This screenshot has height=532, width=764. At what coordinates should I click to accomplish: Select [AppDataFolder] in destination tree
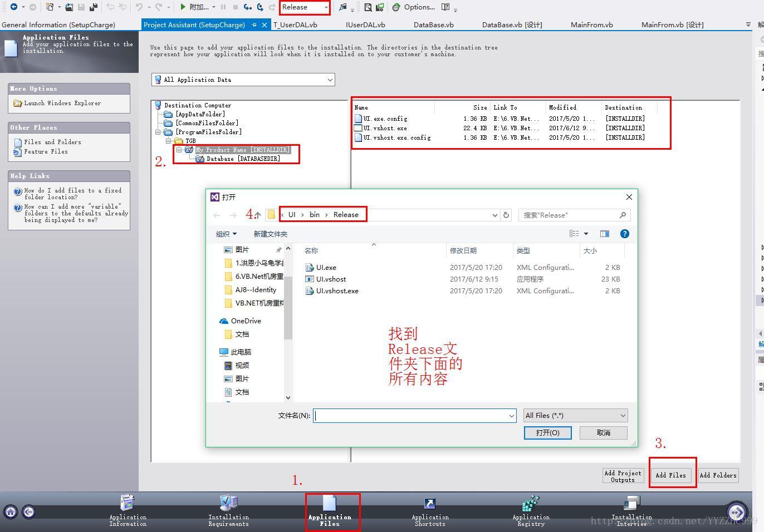point(200,114)
